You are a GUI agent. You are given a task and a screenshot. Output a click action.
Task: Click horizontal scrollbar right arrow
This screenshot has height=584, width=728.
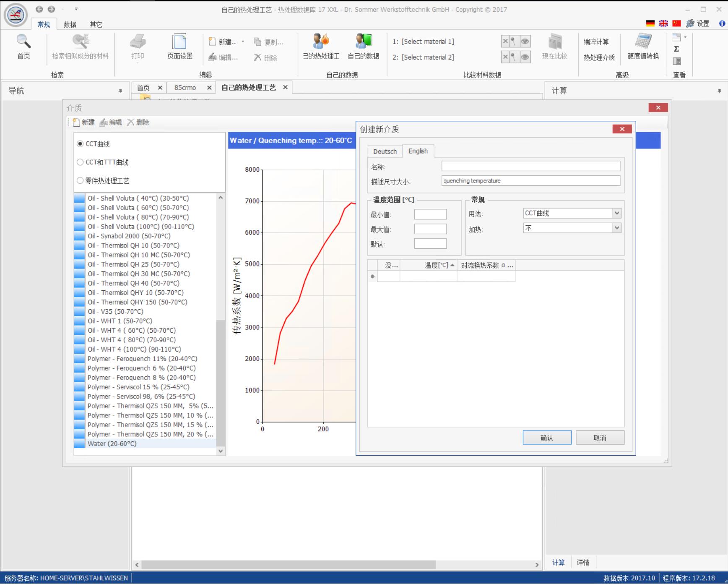tap(537, 565)
